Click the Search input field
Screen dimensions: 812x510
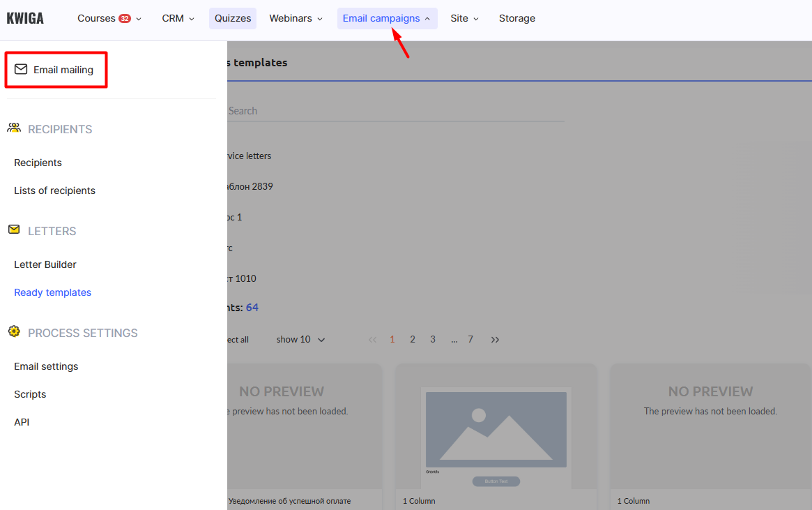point(394,111)
